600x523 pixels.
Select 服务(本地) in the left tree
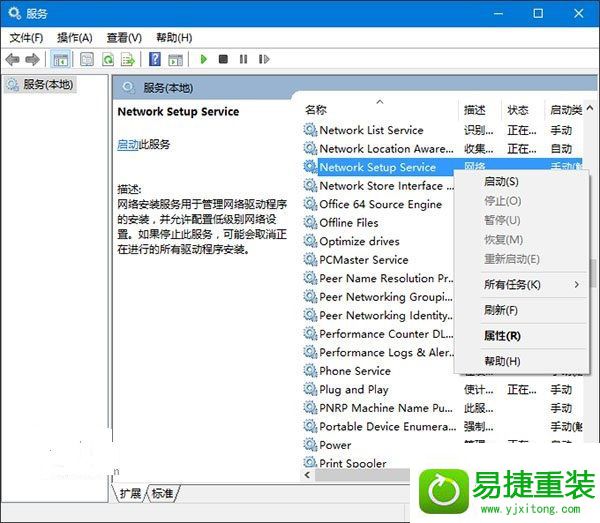[41, 85]
